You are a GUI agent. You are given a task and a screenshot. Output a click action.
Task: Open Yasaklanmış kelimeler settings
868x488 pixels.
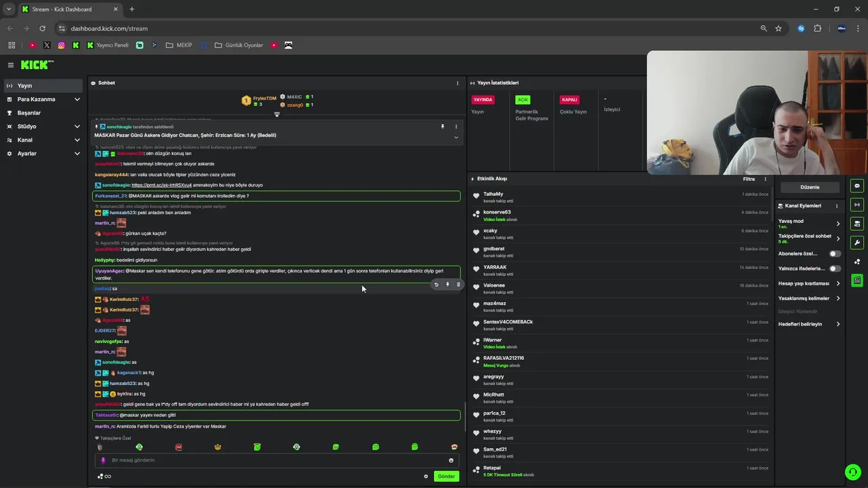point(809,298)
